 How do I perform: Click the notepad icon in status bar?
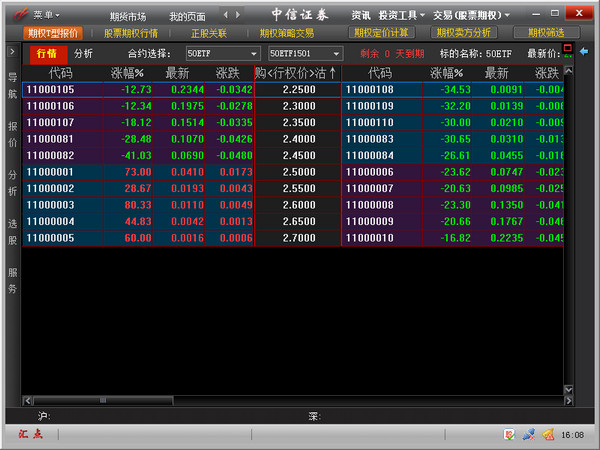(509, 435)
